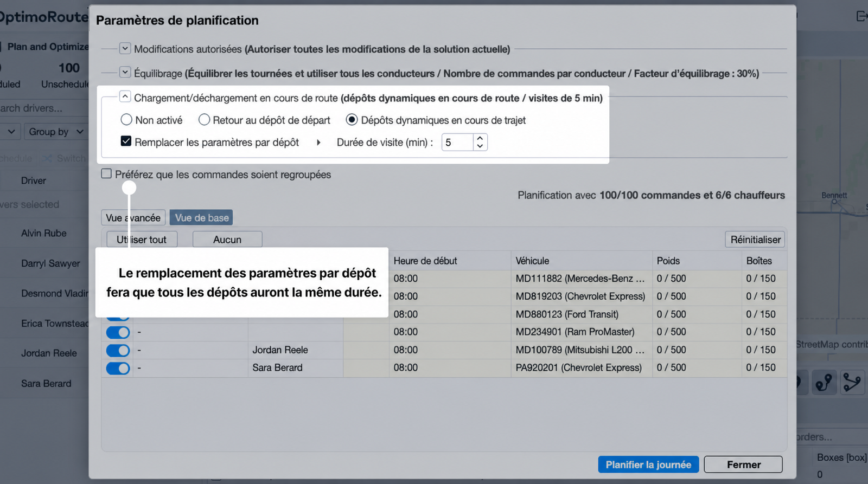The height and width of the screenshot is (484, 868).
Task: Check Préférez que les commandes soient regroupées
Action: pyautogui.click(x=106, y=174)
